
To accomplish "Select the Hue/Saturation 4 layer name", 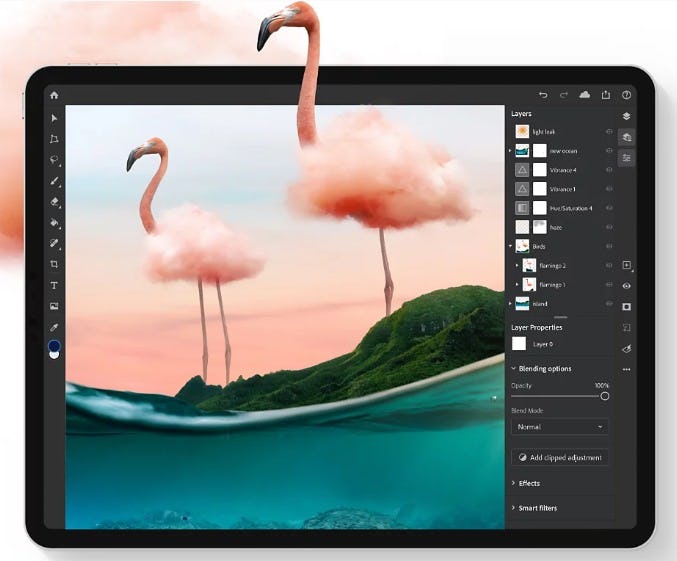I will (571, 208).
